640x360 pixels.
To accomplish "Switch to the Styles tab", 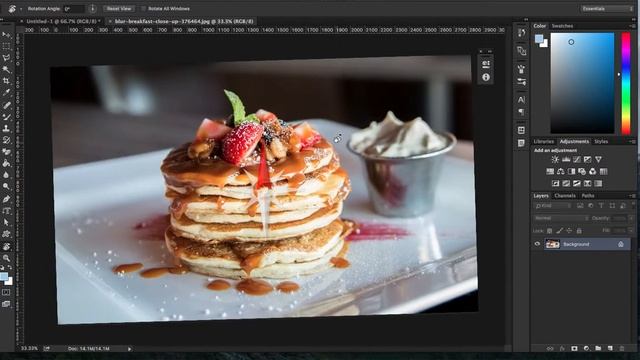I will (601, 142).
